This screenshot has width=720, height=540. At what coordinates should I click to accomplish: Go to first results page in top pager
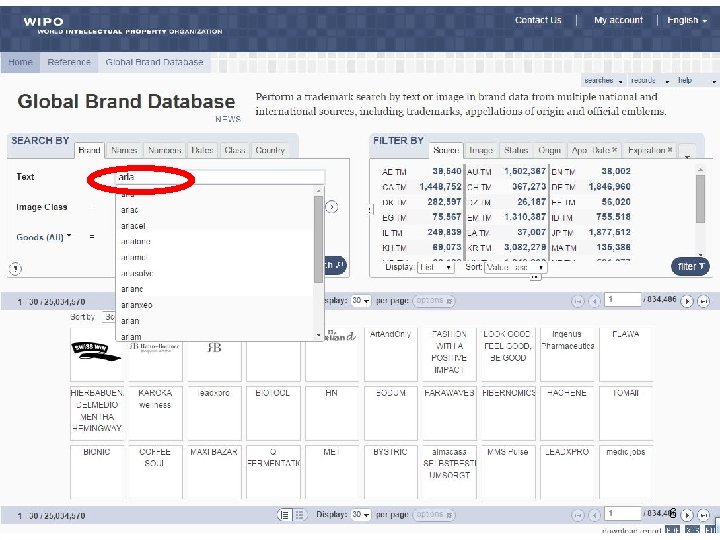click(578, 301)
